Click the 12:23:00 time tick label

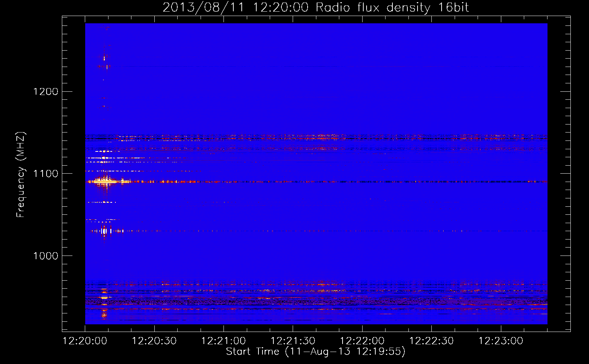[501, 341]
